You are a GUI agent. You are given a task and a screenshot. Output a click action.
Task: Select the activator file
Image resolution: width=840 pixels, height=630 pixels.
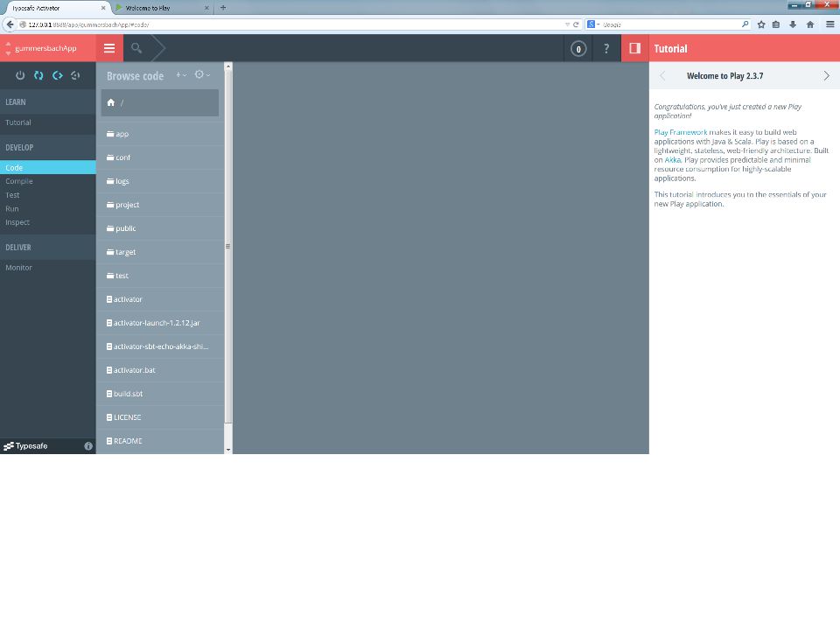(160, 299)
